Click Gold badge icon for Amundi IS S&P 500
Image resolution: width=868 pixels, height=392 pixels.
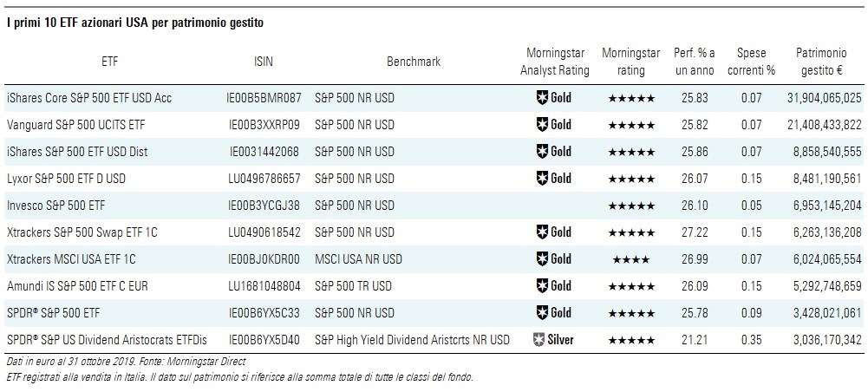542,285
